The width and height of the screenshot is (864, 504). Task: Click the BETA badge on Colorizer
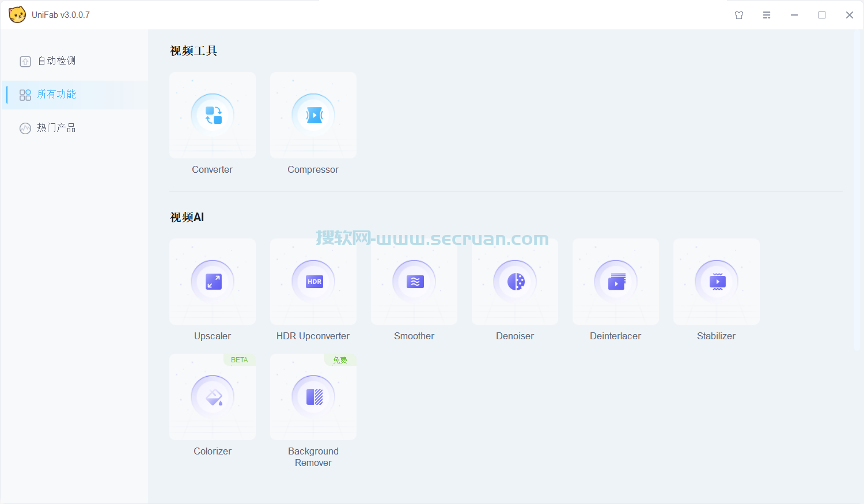click(x=240, y=360)
